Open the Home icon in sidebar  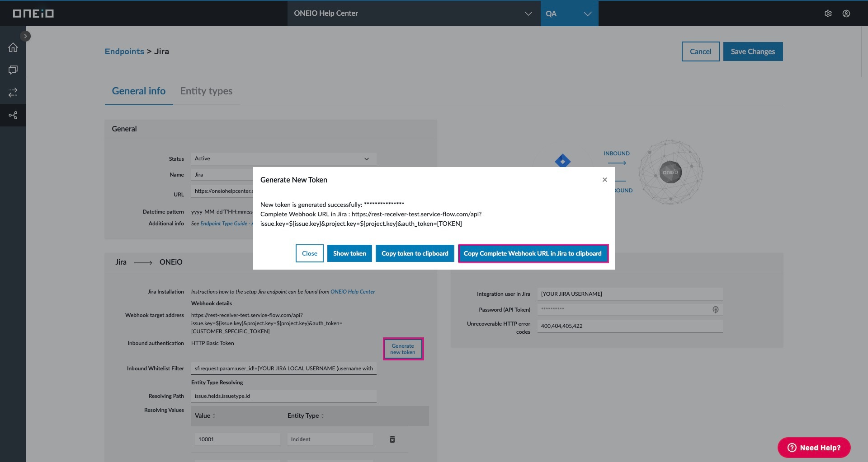click(13, 47)
